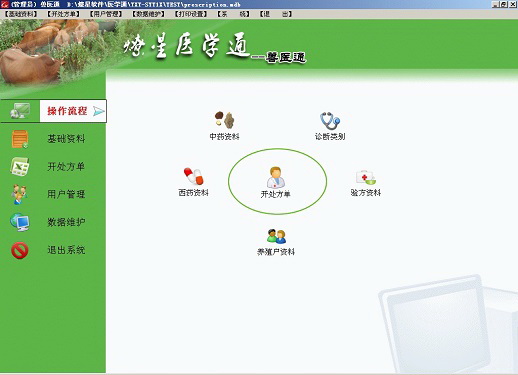Click the 开处方单 doctor icon in circle
The width and height of the screenshot is (518, 375).
276,177
